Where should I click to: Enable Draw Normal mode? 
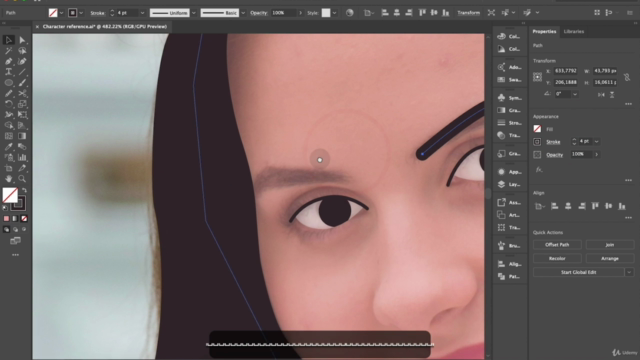6,229
